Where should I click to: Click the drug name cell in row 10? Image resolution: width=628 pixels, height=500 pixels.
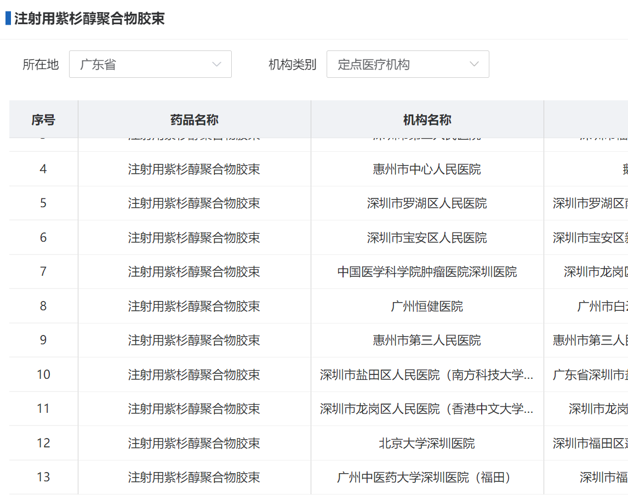click(194, 375)
